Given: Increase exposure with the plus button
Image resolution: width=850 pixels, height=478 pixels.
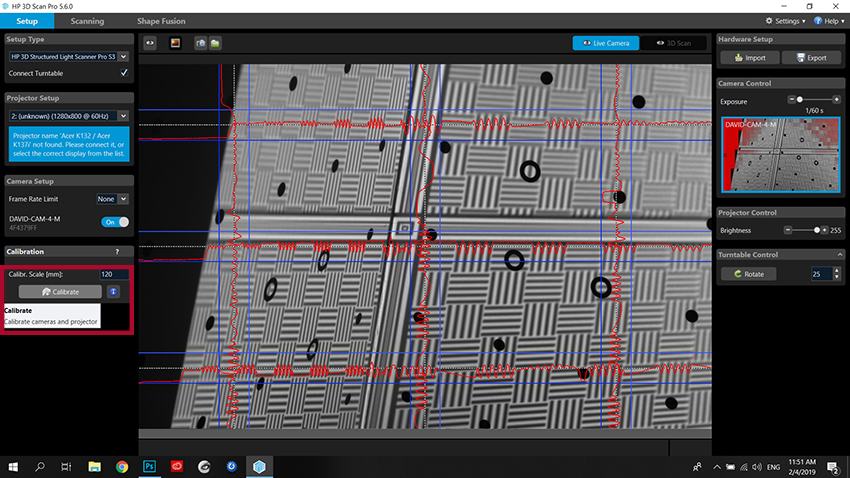Looking at the screenshot, I should pyautogui.click(x=836, y=99).
